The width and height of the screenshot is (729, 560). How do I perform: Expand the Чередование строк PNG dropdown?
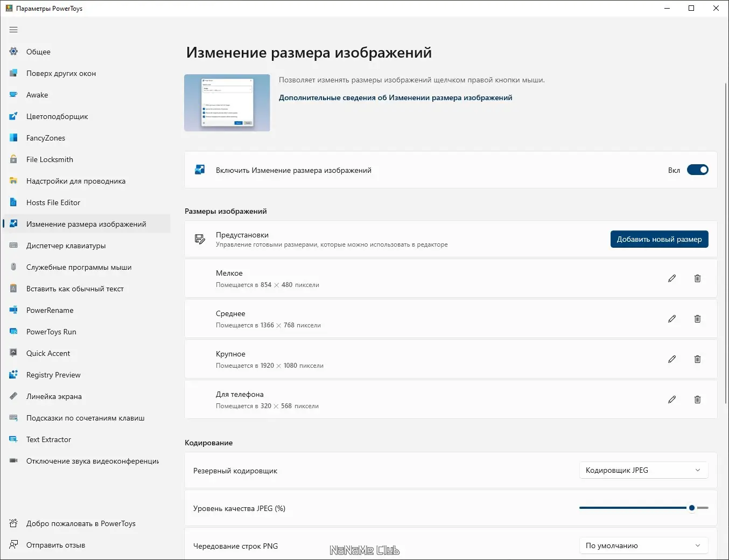[x=643, y=545]
